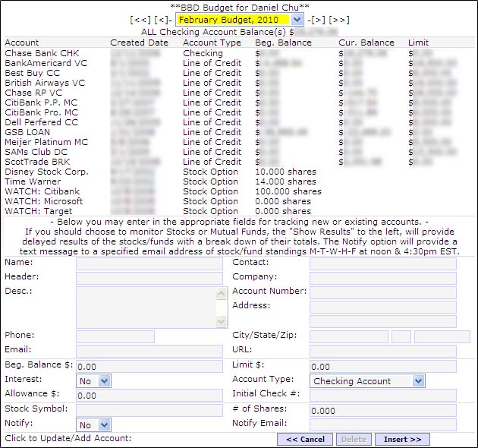Click the Account Type column header
Screen dimensions: 478x448
[x=212, y=43]
